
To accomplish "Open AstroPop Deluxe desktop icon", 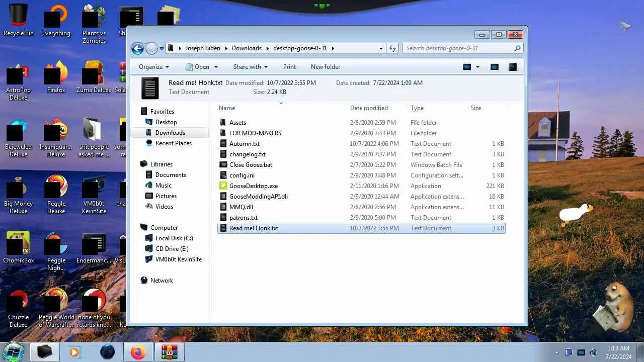I will point(19,81).
